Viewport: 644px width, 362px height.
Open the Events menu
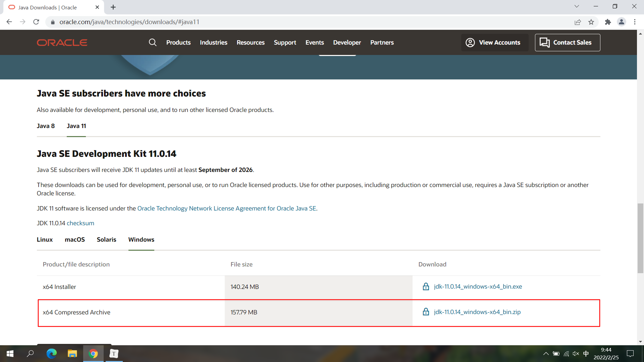(315, 43)
